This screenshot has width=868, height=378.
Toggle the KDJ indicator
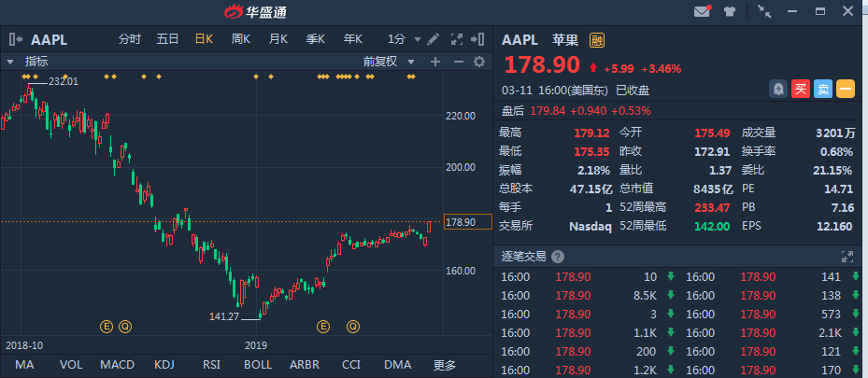[x=164, y=365]
